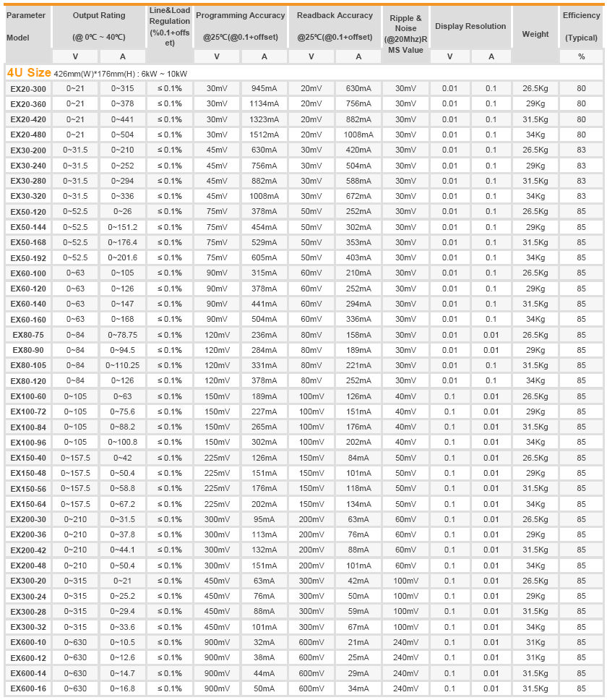
Task: Select the EX60-160 model cell
Action: pos(28,320)
